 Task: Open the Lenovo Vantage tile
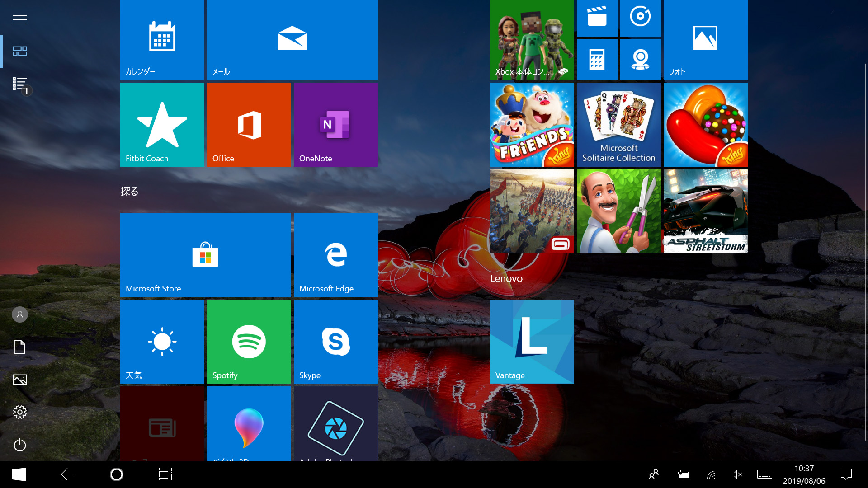(x=532, y=342)
